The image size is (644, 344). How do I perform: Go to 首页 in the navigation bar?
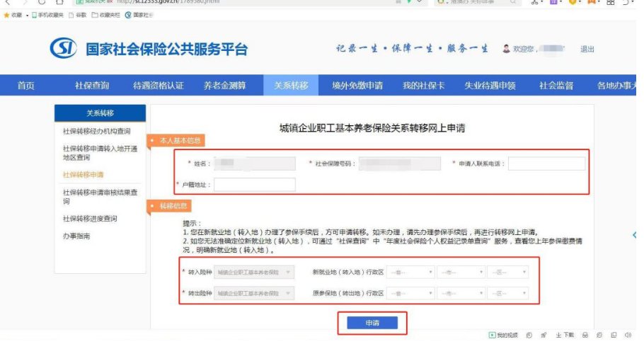[x=26, y=86]
